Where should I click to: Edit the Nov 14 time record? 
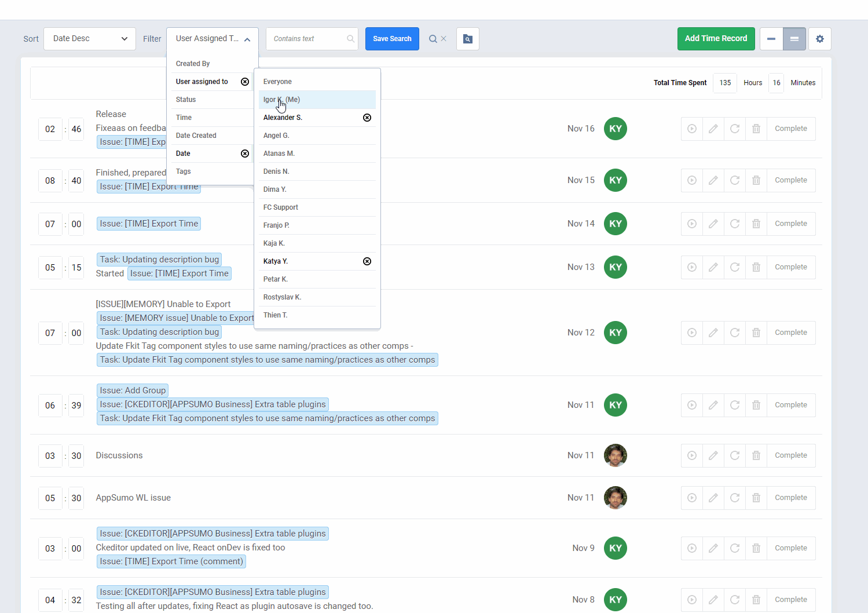[x=713, y=224]
